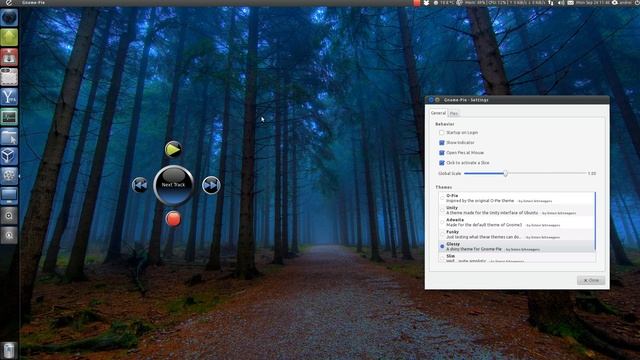Toggle the Open Pies at Mouse checkbox
This screenshot has width=640, height=360.
[x=441, y=153]
